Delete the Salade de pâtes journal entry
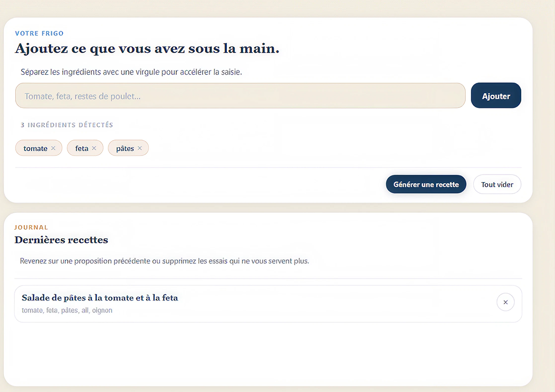The height and width of the screenshot is (392, 555). [x=505, y=302]
